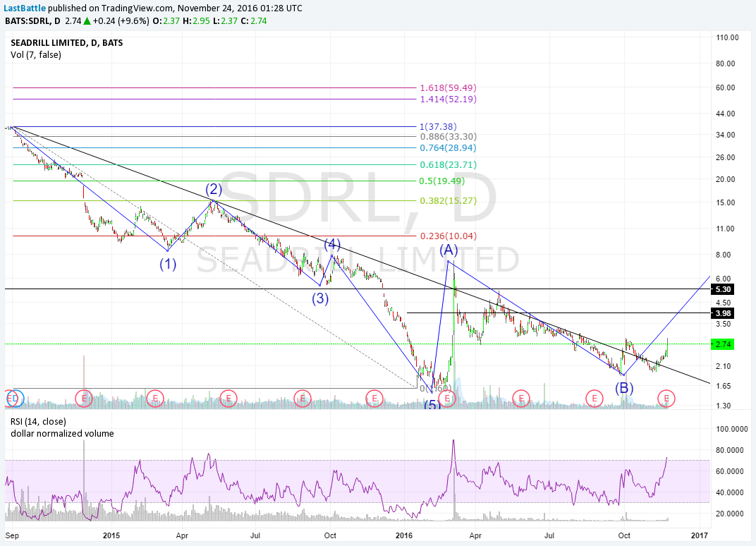Click the 5.30 horizontal line price tag
This screenshot has width=756, height=546.
723,289
